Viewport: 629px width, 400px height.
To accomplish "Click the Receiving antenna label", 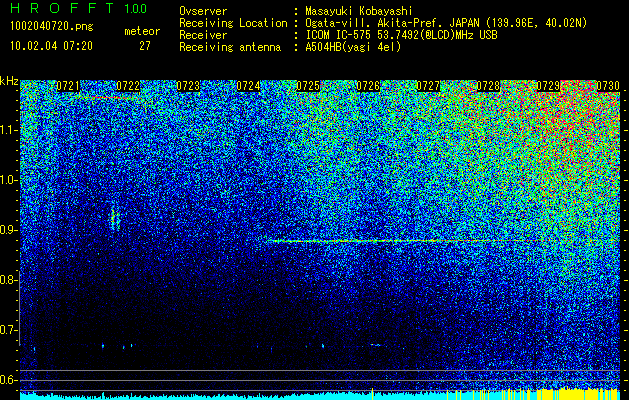I will [x=230, y=47].
